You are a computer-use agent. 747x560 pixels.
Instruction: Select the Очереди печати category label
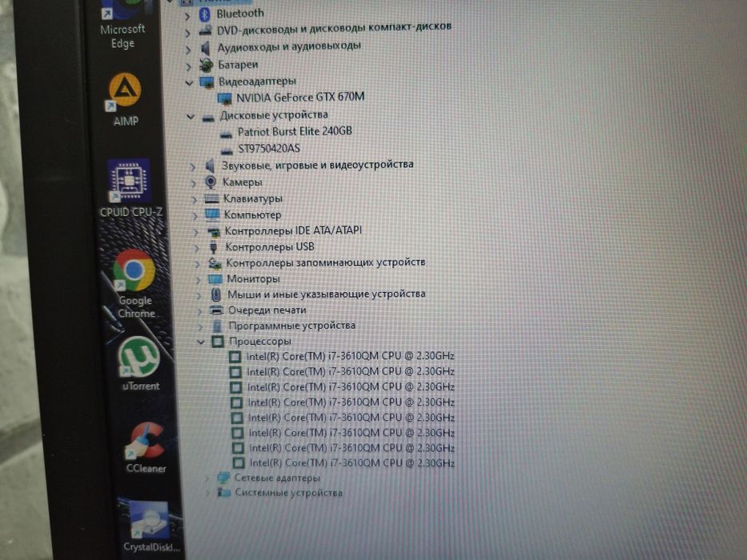point(267,310)
